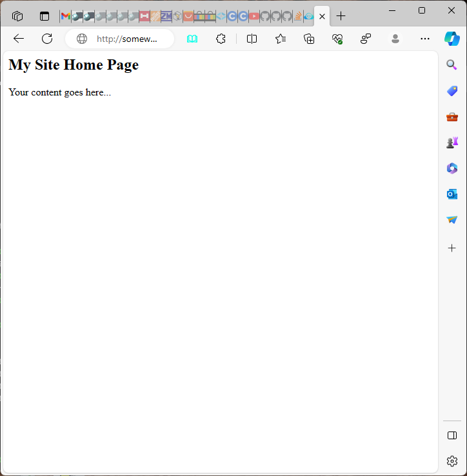View site information via the globe icon
The image size is (467, 476).
[82, 39]
